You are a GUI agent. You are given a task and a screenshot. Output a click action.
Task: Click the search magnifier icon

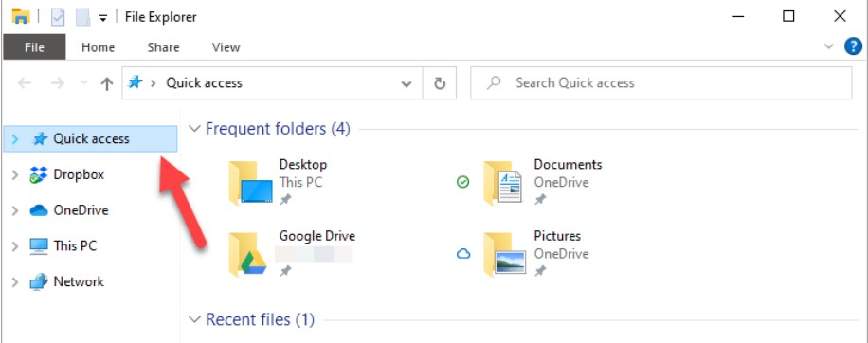point(494,83)
